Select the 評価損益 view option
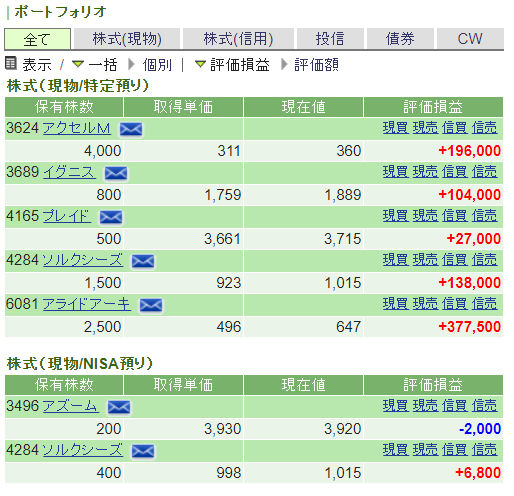This screenshot has height=496, width=514. (240, 65)
